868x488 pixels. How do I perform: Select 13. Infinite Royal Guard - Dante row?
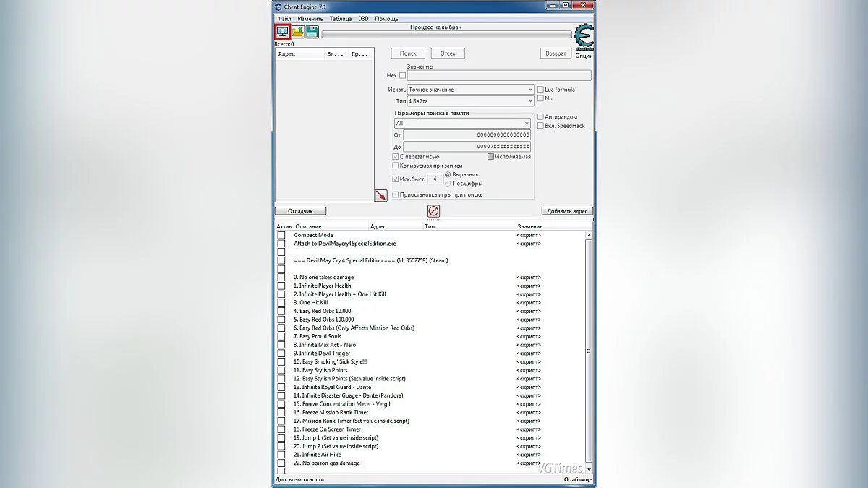coord(430,387)
